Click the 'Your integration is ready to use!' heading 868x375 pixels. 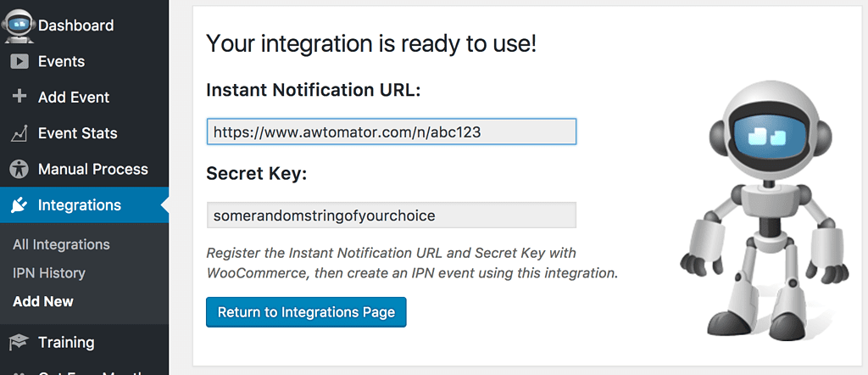point(371,44)
